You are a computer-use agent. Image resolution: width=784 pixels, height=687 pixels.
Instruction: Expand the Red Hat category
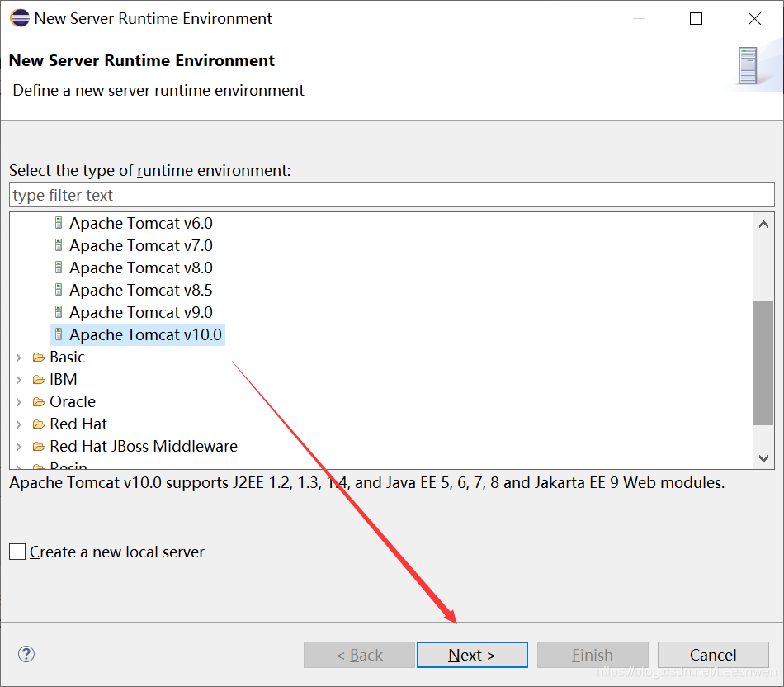click(x=19, y=424)
